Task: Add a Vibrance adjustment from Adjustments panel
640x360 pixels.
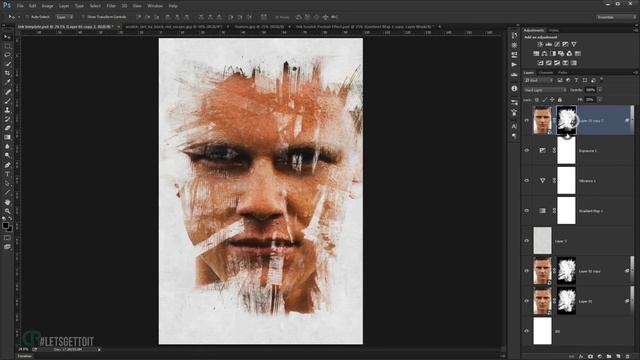Action: (x=573, y=44)
